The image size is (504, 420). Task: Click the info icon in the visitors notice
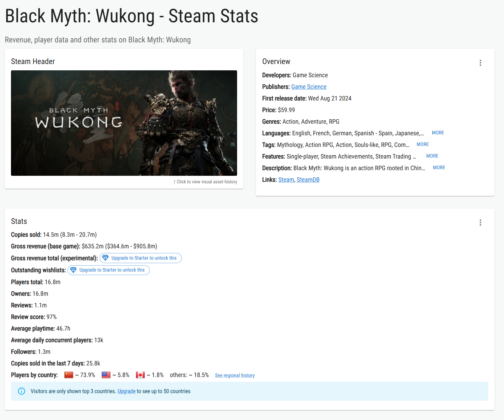[22, 391]
